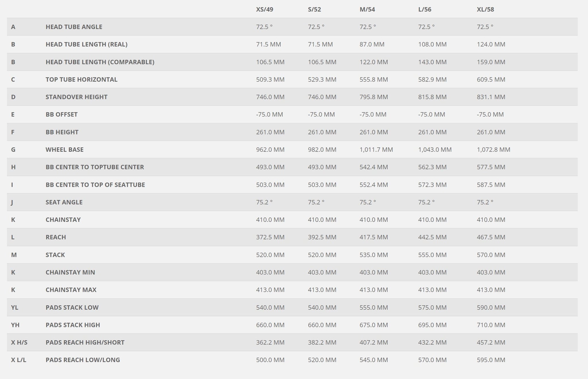The image size is (588, 379).
Task: Click HEAD TUBE LENGTH (REAL) label
Action: [86, 44]
